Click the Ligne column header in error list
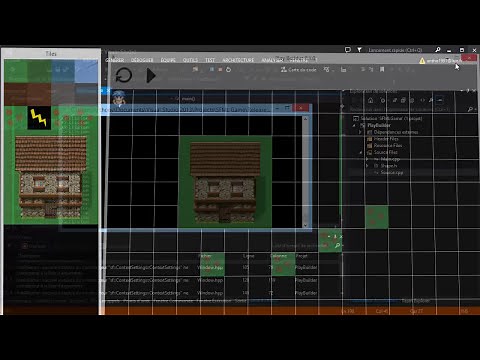480x360 pixels. [248, 256]
